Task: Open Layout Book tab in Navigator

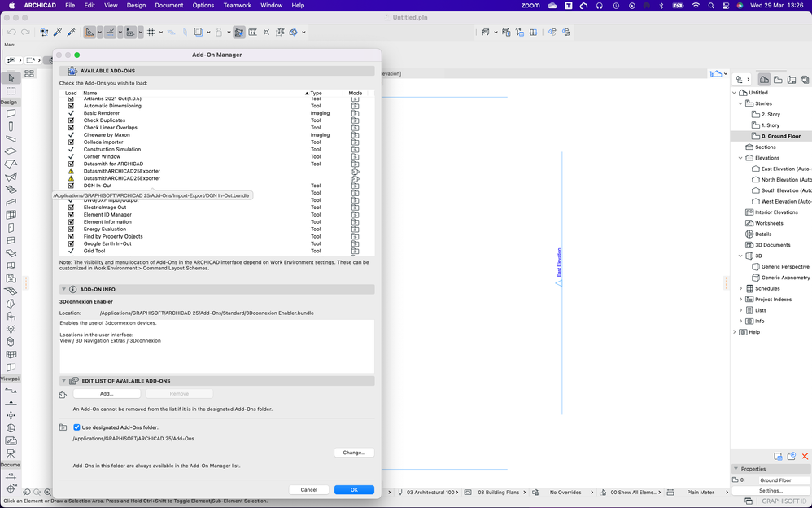Action: pyautogui.click(x=792, y=79)
